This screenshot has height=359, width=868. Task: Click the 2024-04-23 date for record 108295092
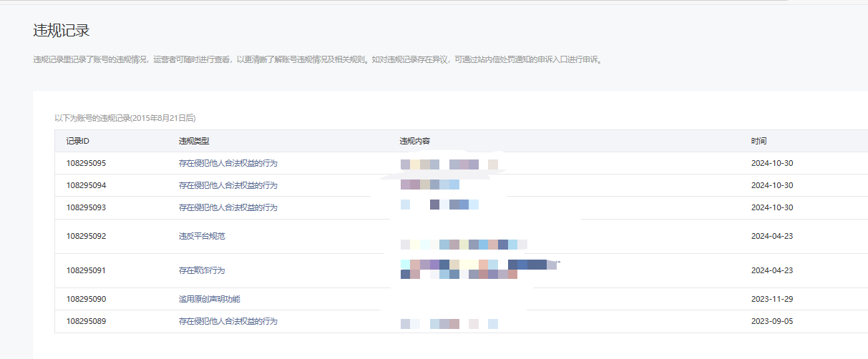point(772,236)
